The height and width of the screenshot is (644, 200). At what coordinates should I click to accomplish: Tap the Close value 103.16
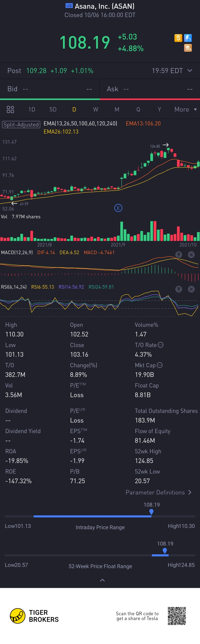pyautogui.click(x=79, y=354)
